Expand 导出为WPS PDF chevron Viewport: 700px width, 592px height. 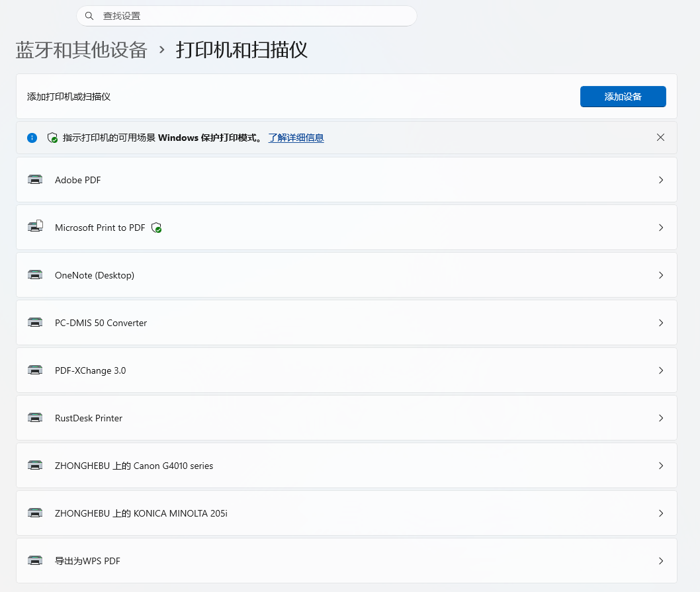pos(661,561)
